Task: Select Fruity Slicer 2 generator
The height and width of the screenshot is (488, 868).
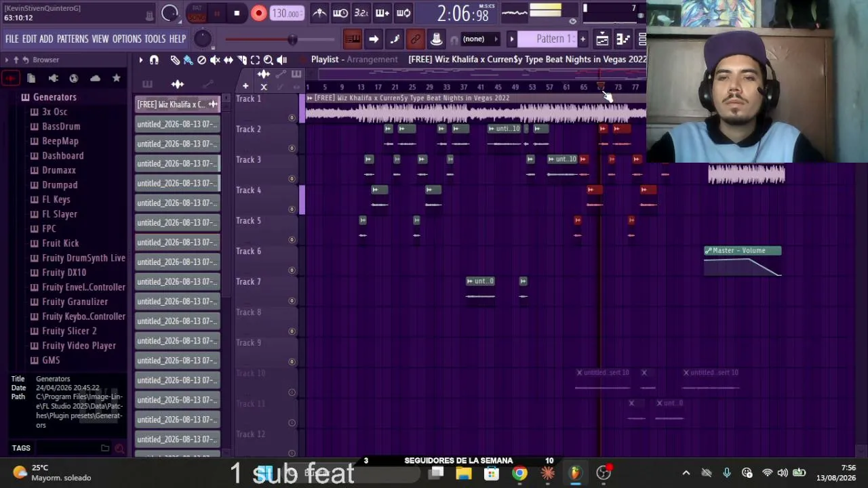Action: pos(63,331)
